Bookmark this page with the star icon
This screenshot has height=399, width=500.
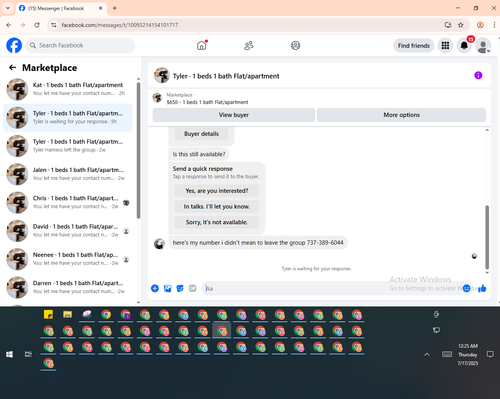pyautogui.click(x=461, y=25)
